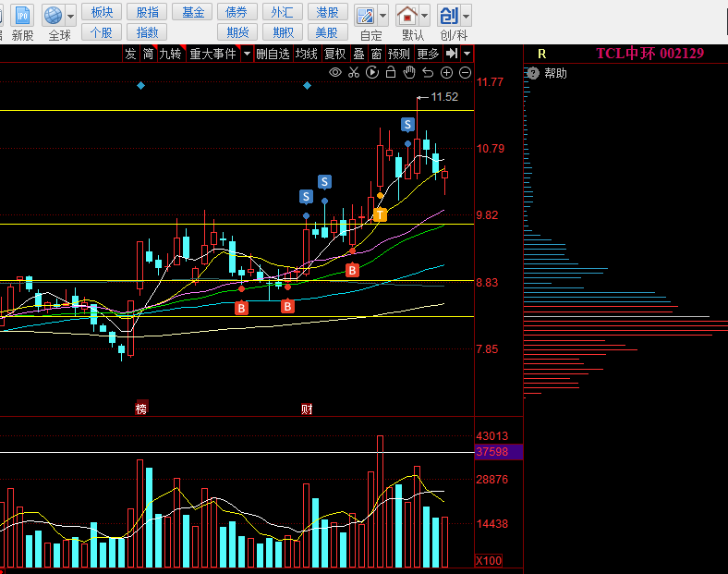Open the 全球 global markets globe icon
Image resolution: width=728 pixels, height=574 pixels.
[53, 16]
